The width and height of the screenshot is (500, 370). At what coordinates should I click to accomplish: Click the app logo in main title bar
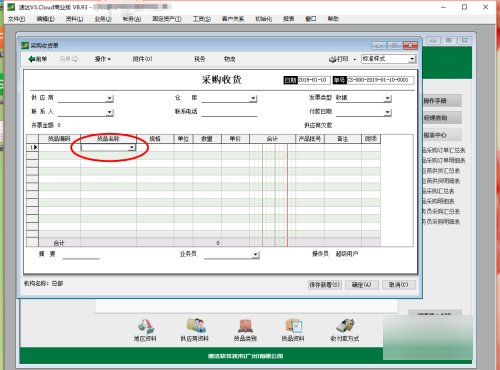[x=11, y=7]
